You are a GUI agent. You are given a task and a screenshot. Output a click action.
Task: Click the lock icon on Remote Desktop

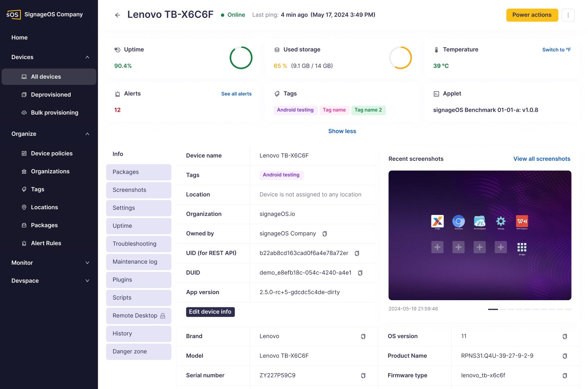coord(163,316)
